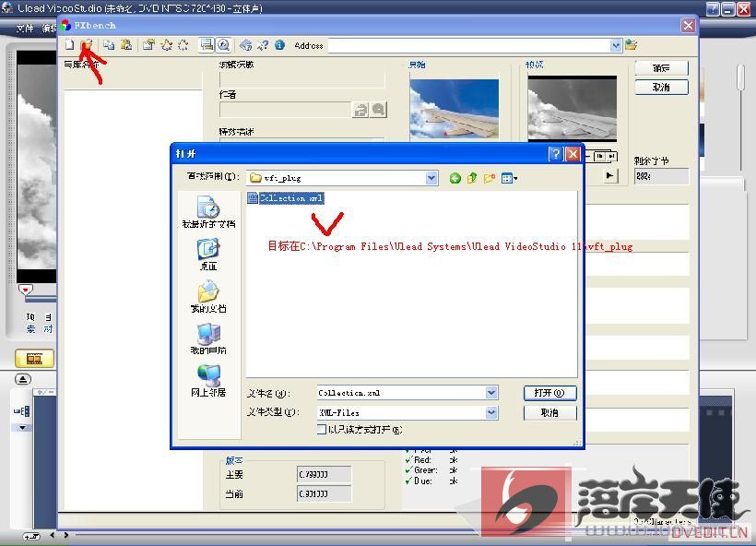
Task: Click the main version value field
Action: coord(324,475)
